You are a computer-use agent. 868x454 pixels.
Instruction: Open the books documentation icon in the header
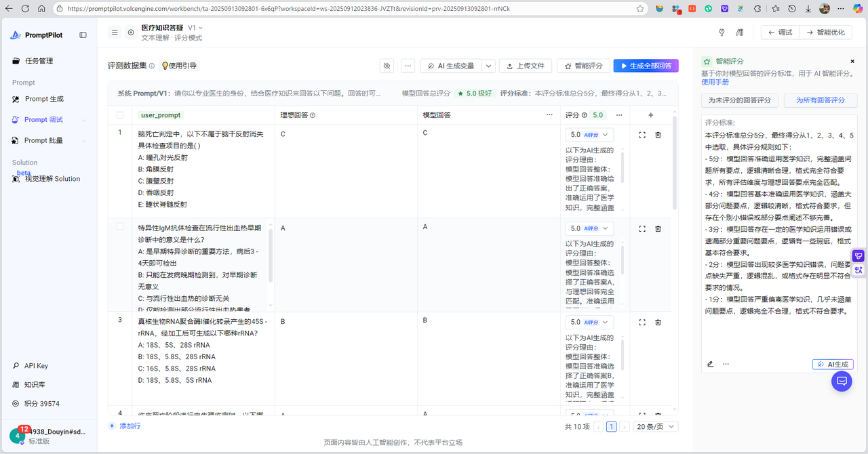740,33
